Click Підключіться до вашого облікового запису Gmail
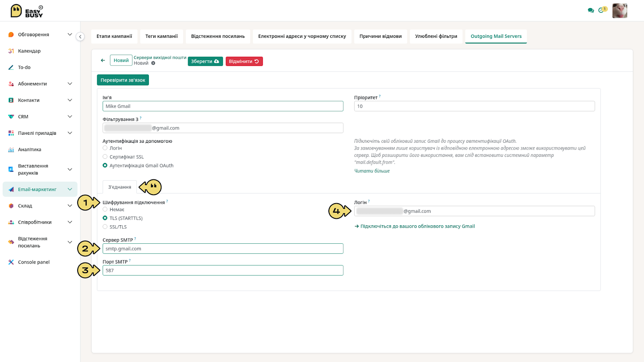Image resolution: width=644 pixels, height=362 pixels. [415, 226]
